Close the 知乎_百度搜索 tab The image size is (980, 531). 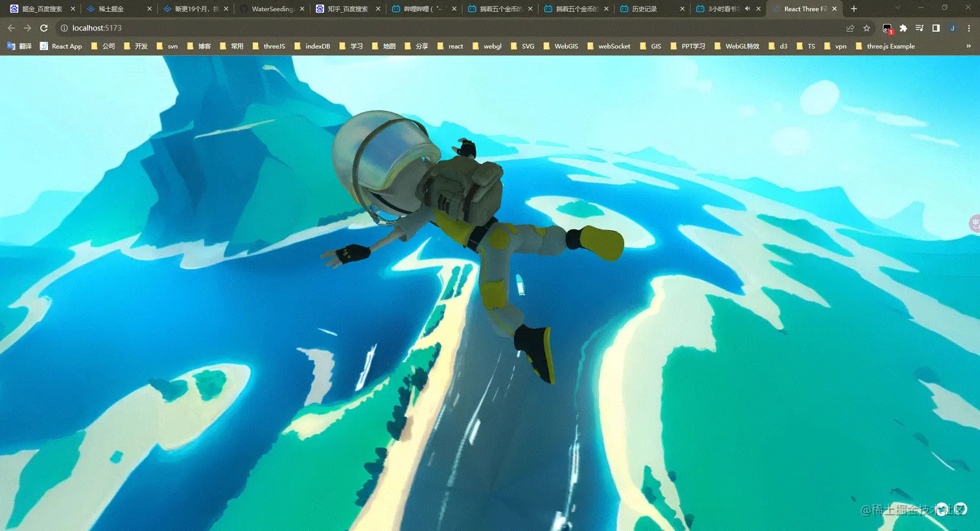tap(378, 9)
